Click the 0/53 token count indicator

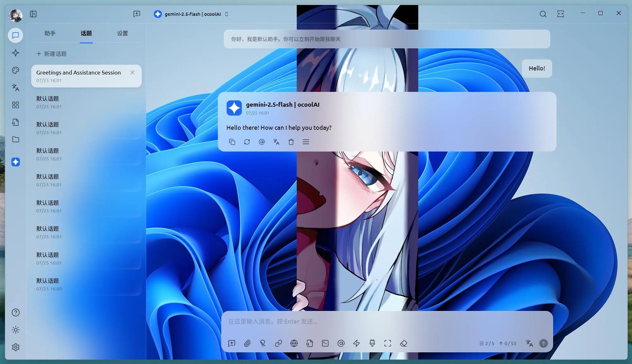(x=508, y=343)
